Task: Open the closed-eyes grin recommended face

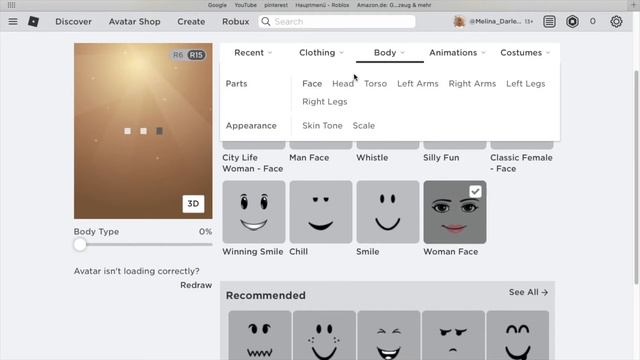Action: [x=518, y=335]
